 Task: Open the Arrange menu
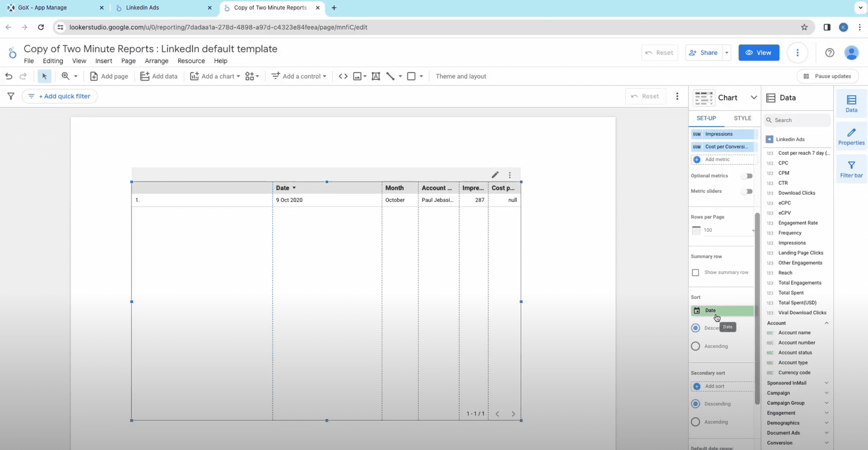coord(156,61)
